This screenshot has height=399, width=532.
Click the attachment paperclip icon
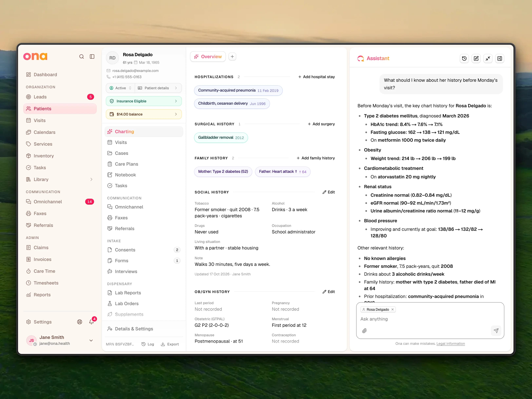click(364, 331)
